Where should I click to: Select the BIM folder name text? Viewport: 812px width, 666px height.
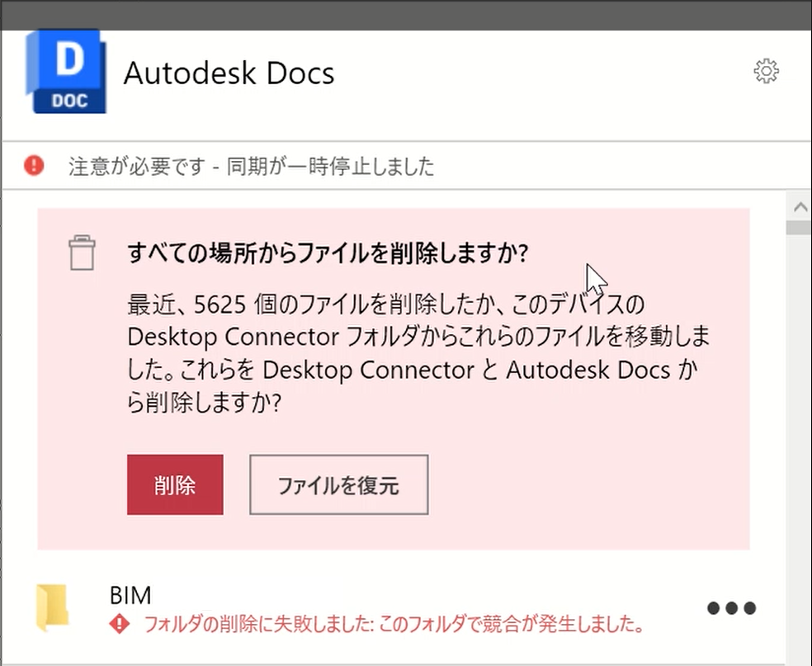pyautogui.click(x=130, y=594)
